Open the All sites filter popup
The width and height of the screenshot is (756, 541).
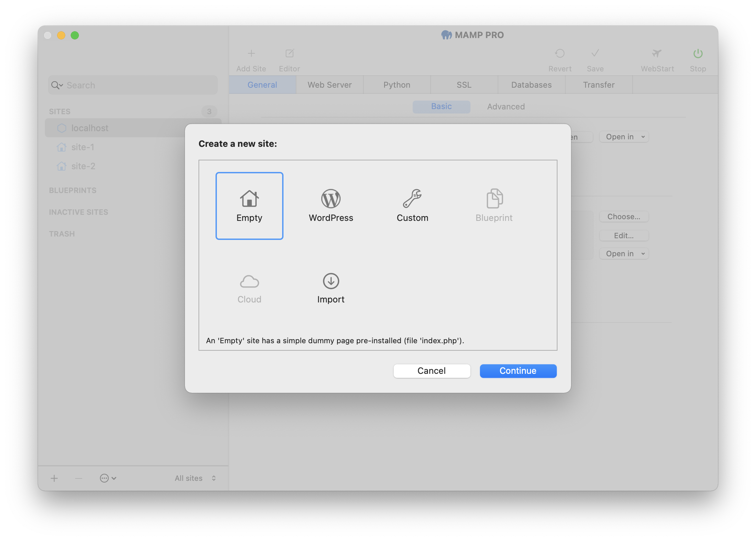tap(195, 478)
